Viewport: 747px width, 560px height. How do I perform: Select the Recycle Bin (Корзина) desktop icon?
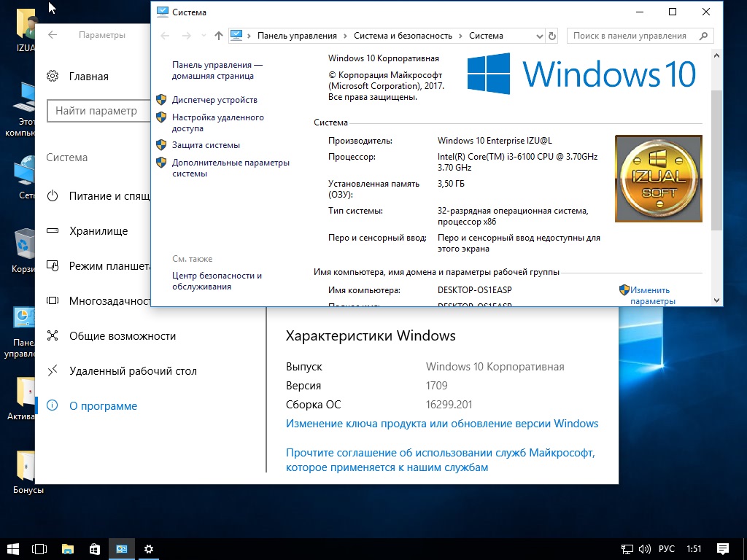pos(23,251)
